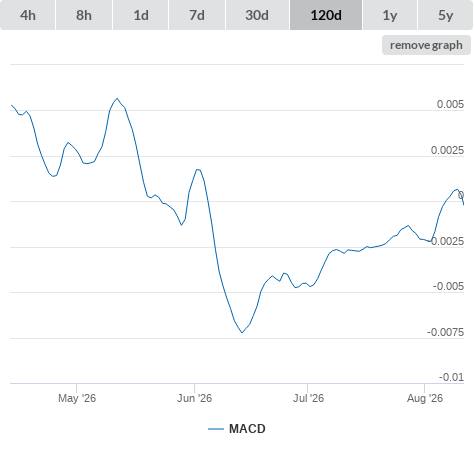Click the -0.01 y-axis label
The image size is (474, 455).
click(x=451, y=377)
